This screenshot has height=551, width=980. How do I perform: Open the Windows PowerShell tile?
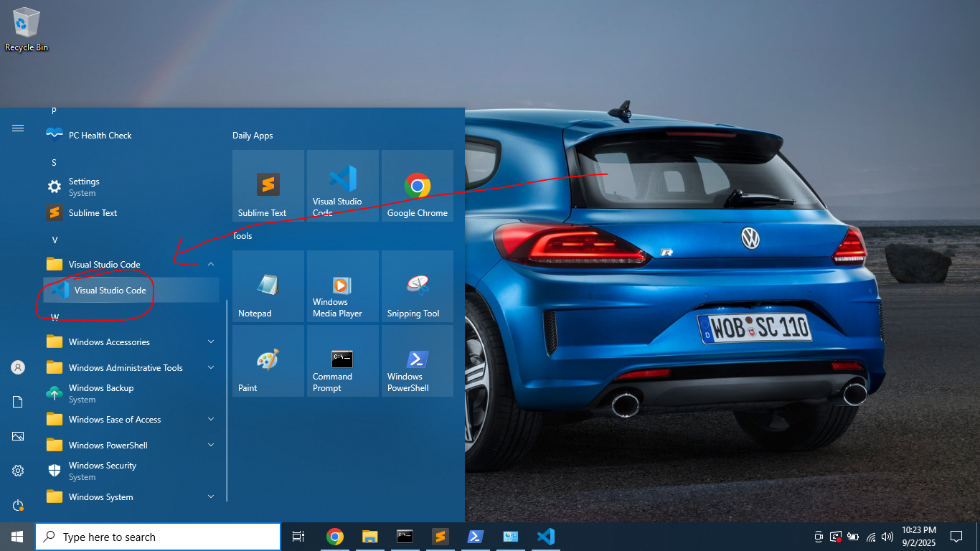pos(417,361)
